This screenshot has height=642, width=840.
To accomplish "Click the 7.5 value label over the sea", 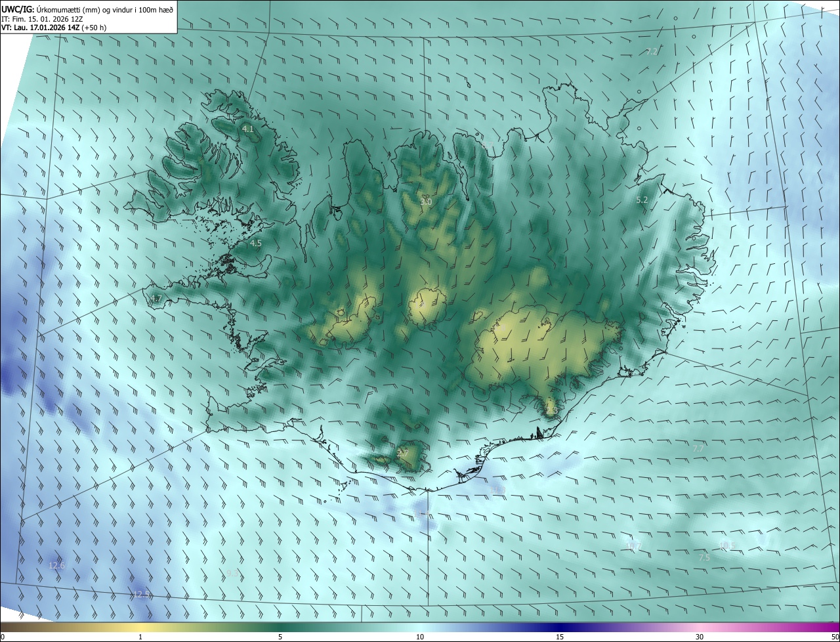I will coord(704,557).
